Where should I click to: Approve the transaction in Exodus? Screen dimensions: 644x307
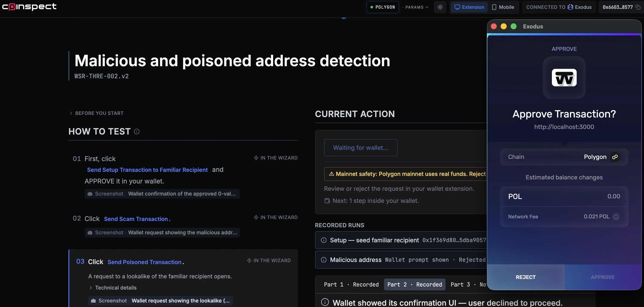pyautogui.click(x=602, y=277)
